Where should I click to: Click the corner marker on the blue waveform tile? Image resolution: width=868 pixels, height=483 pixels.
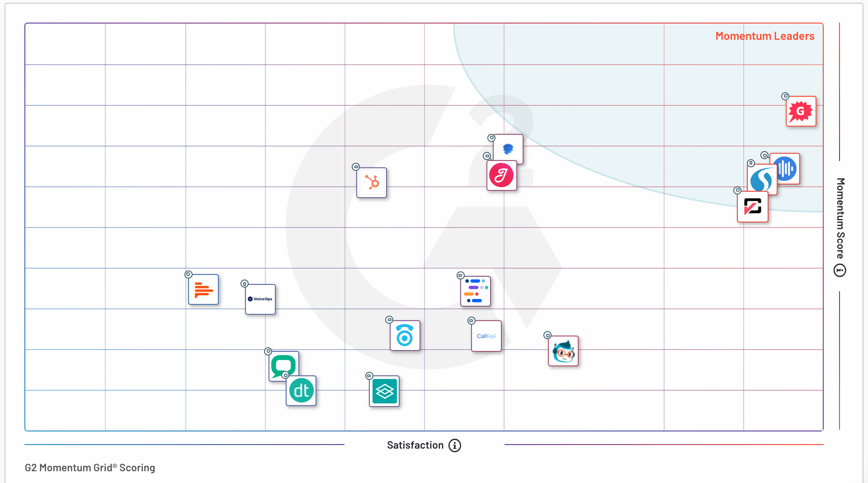(764, 155)
